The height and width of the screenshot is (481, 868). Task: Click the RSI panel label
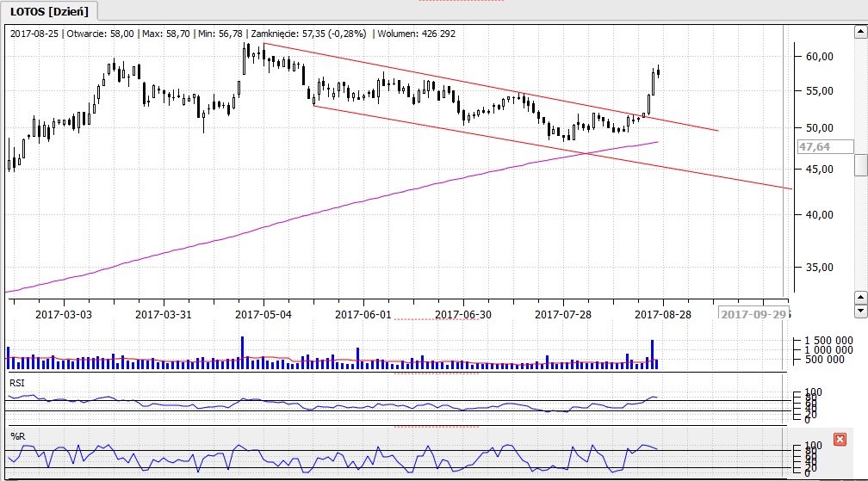click(x=16, y=379)
